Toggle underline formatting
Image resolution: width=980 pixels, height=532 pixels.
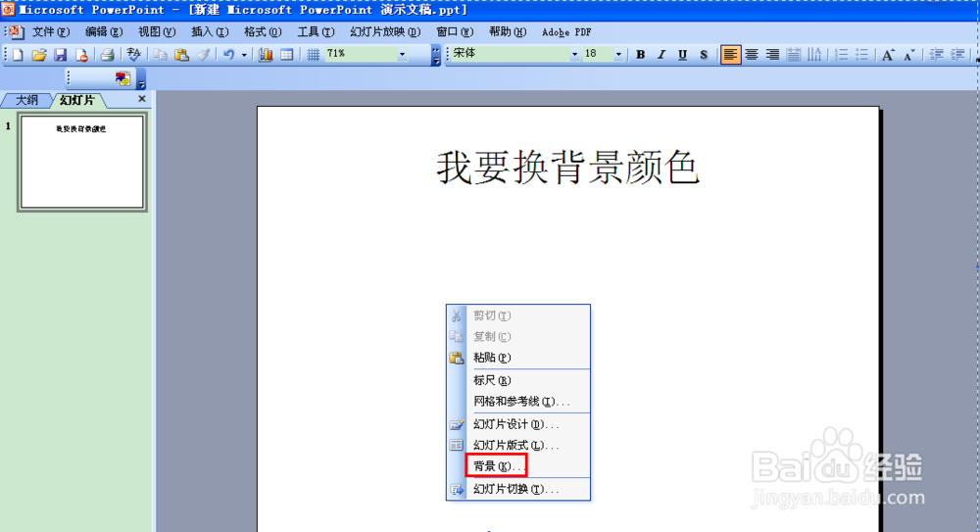(x=682, y=55)
